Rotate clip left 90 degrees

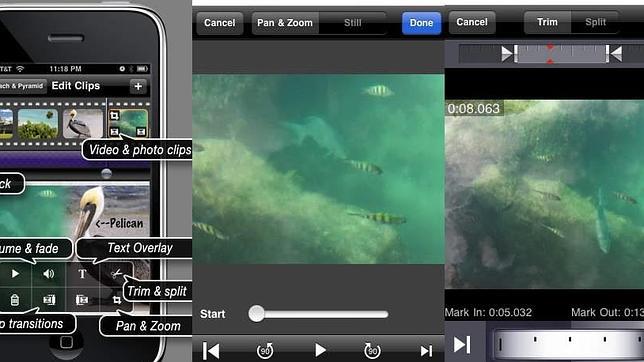click(265, 350)
